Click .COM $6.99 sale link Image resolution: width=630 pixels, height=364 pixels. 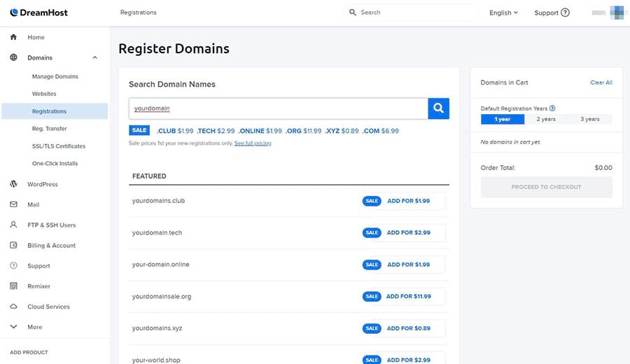click(x=381, y=131)
